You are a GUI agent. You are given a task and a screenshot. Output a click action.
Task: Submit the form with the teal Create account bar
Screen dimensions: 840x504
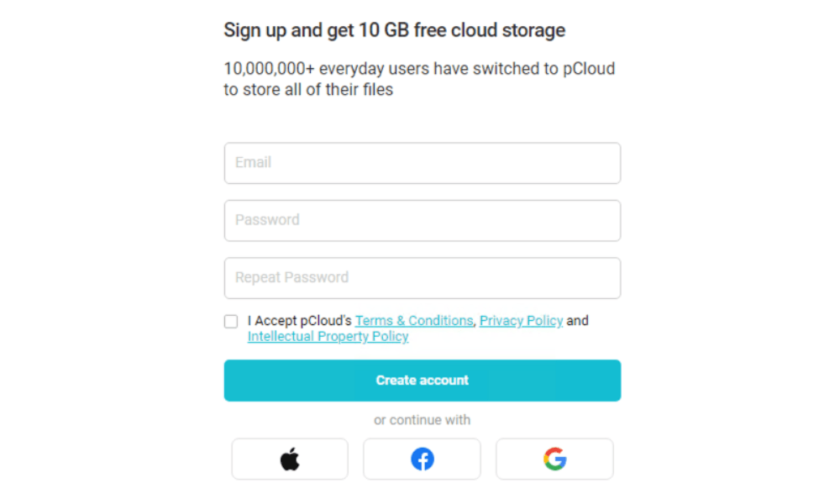coord(423,381)
